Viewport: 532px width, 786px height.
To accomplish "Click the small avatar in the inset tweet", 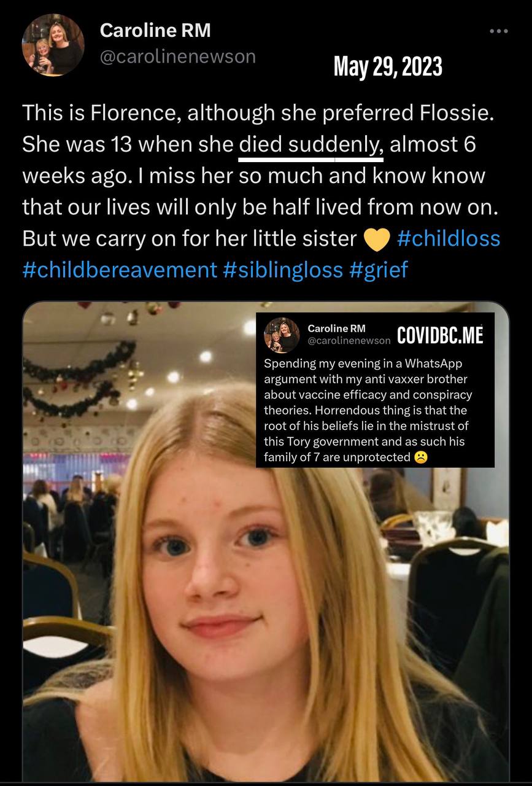I will click(282, 335).
